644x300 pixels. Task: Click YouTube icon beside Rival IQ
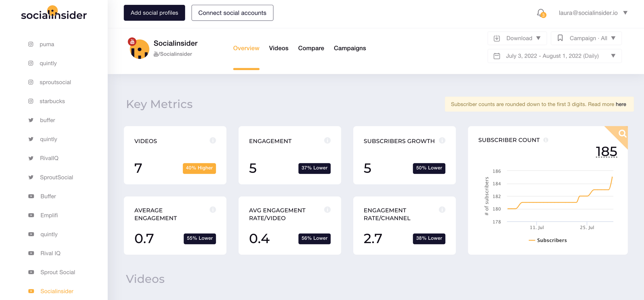(x=31, y=253)
